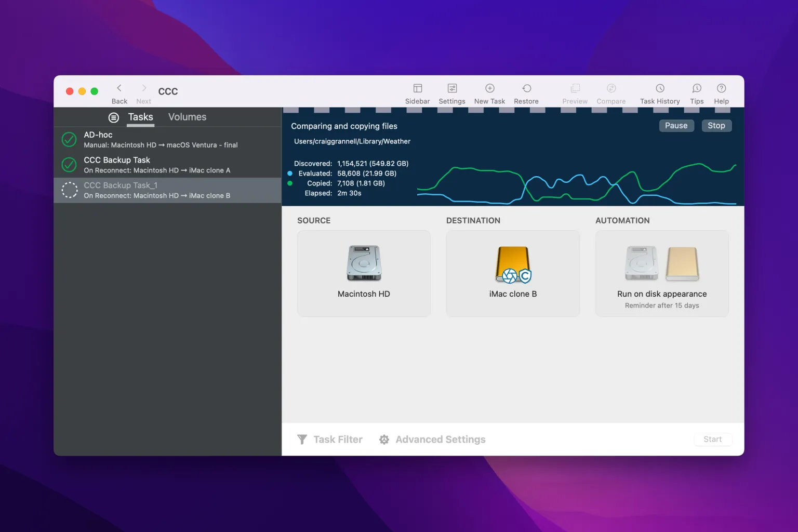Image resolution: width=798 pixels, height=532 pixels.
Task: Open Help from the toolbar
Action: coord(721,92)
